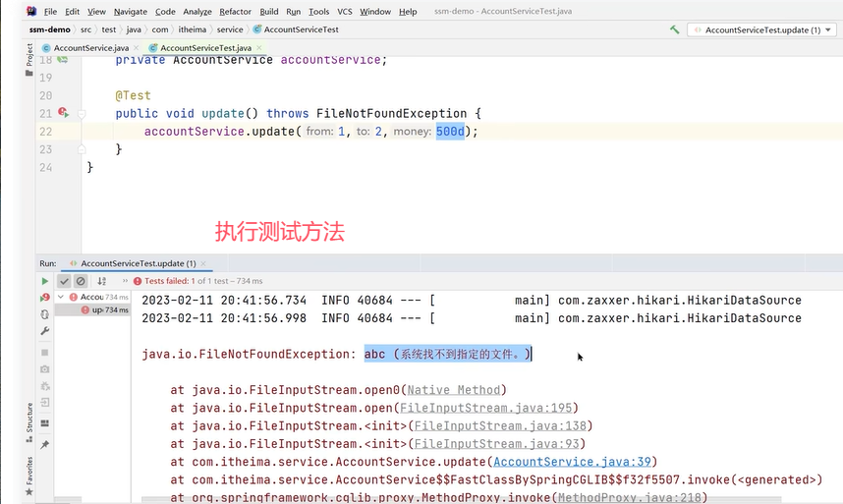Click the FileNotFoundException message text in console
Screen dimensions: 843x504
pos(447,354)
